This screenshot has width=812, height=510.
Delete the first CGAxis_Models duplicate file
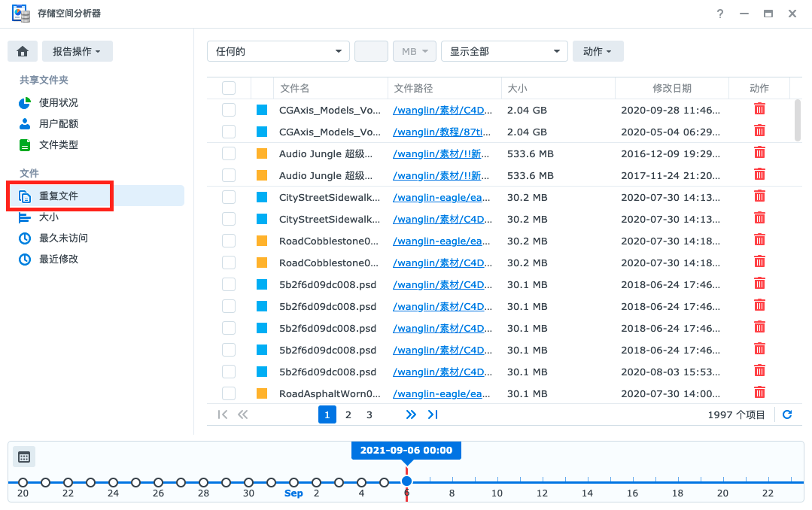click(759, 108)
